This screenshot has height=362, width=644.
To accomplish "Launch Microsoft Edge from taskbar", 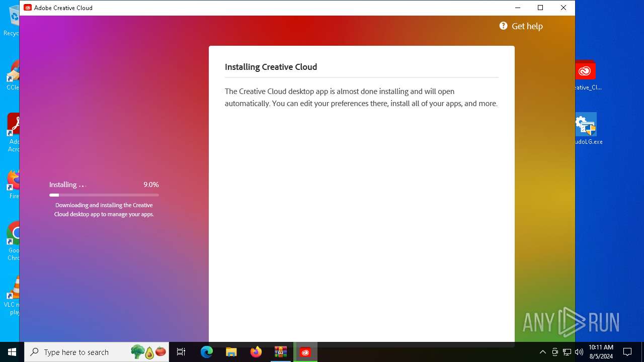I will point(207,352).
